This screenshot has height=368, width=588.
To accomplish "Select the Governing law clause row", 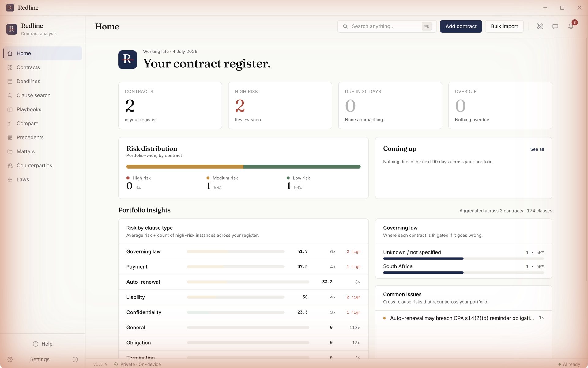I will coord(243,252).
